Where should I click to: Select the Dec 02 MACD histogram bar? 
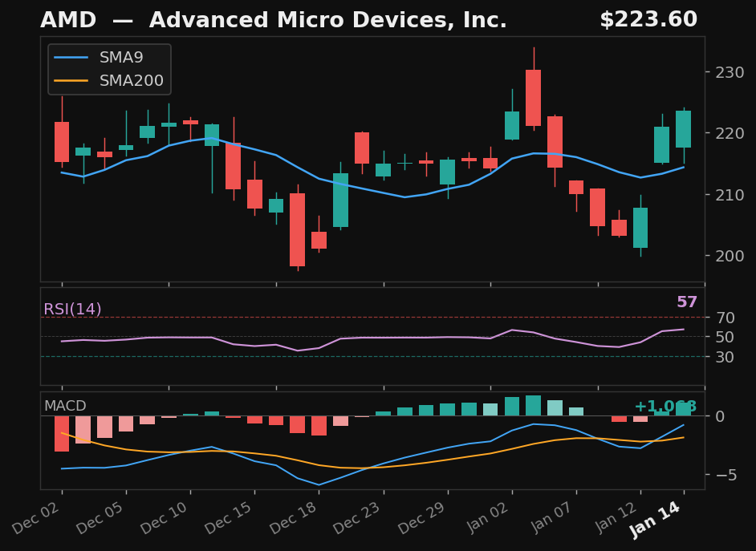coord(62,433)
